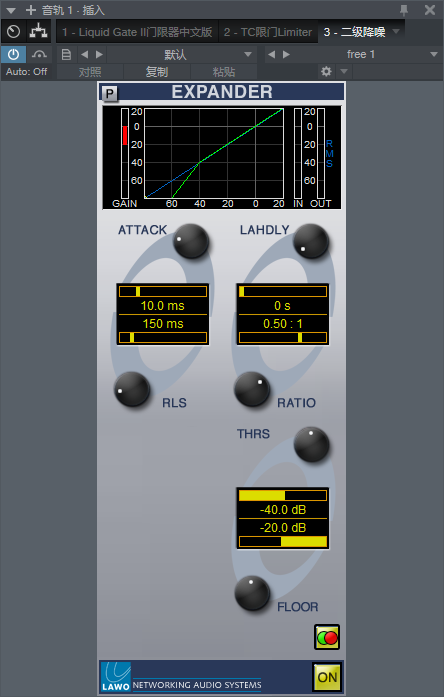
Task: Click the channel routing icon
Action: pyautogui.click(x=39, y=32)
